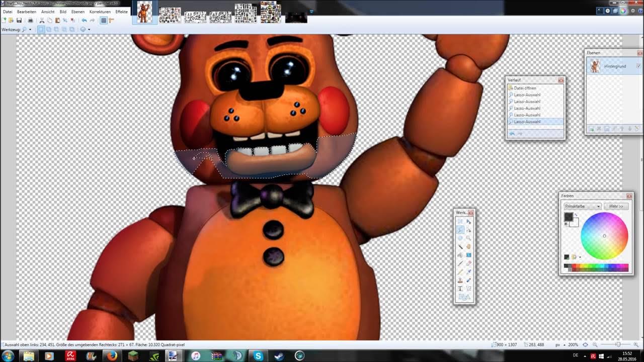Image resolution: width=644 pixels, height=362 pixels.
Task: Select the Move Selection tool
Action: (x=468, y=229)
